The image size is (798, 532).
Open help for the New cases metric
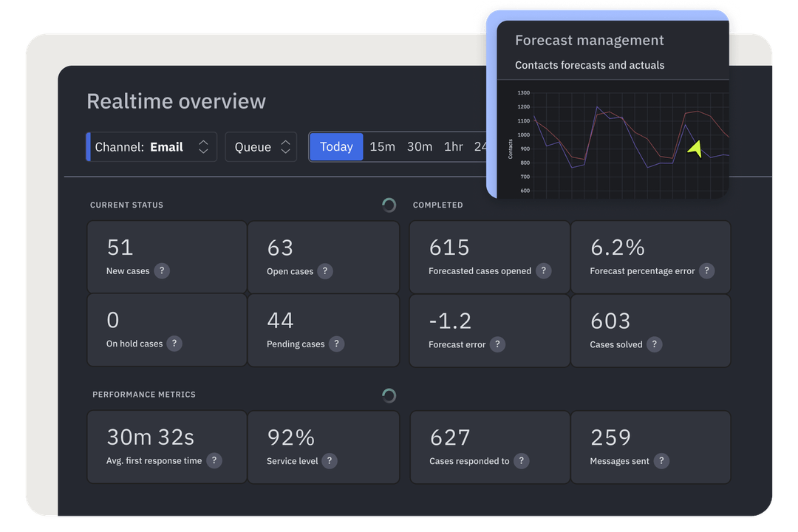[163, 271]
